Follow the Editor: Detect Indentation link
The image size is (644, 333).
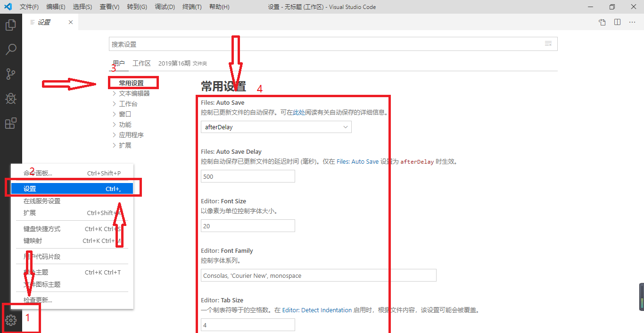pyautogui.click(x=317, y=310)
